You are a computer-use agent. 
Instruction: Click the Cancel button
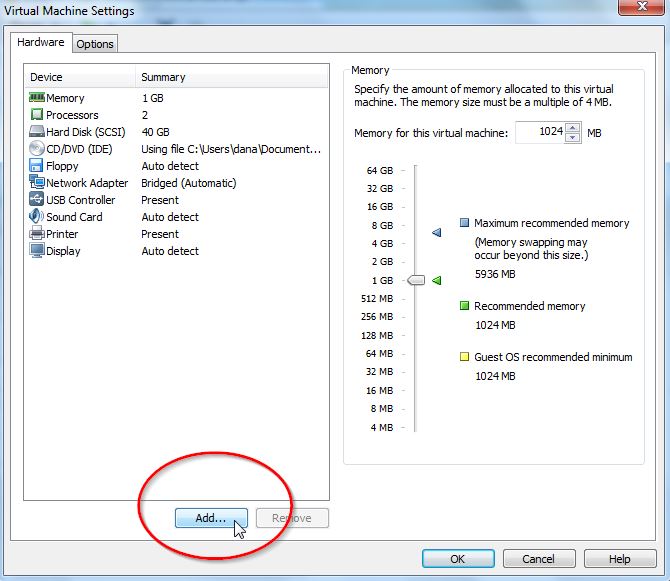tap(538, 559)
